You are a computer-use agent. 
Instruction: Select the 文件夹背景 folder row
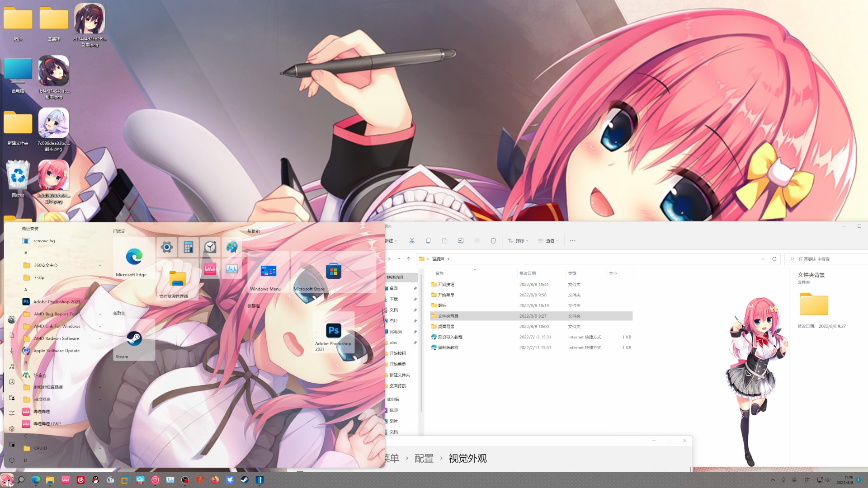(448, 316)
